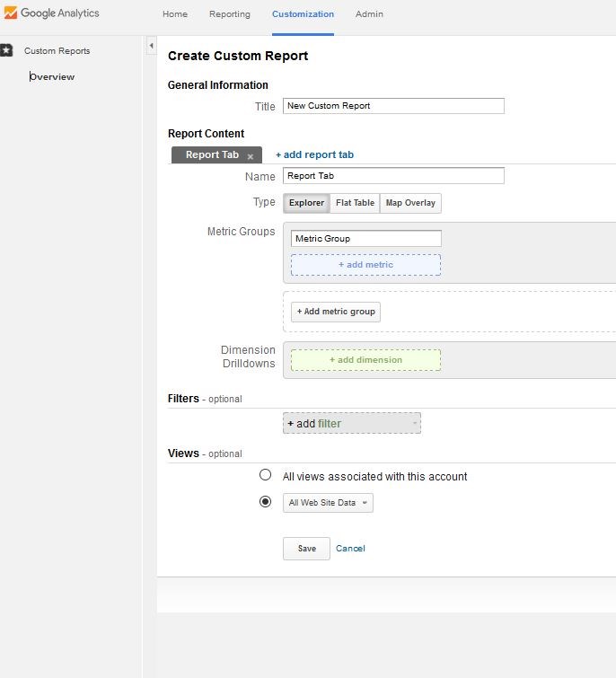
Task: Close the Report Tab with x
Action: click(251, 156)
